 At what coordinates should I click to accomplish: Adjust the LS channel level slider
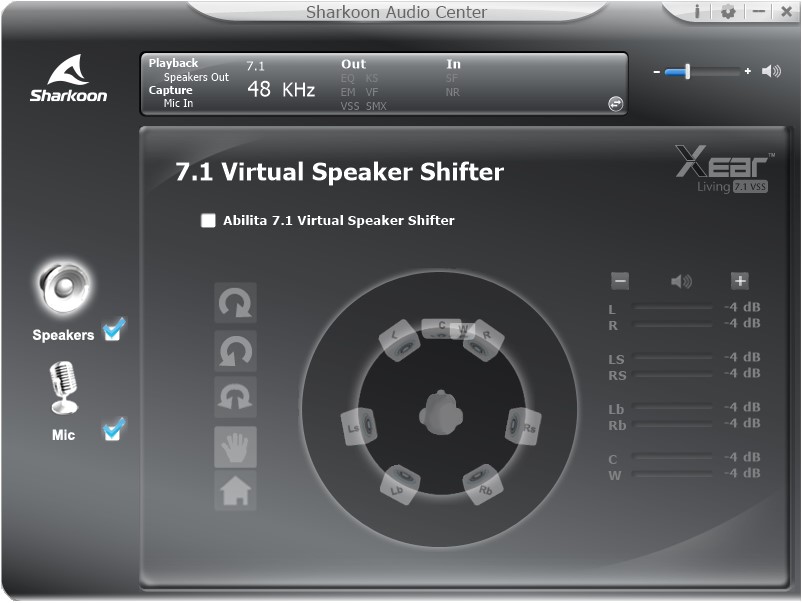tap(673, 358)
